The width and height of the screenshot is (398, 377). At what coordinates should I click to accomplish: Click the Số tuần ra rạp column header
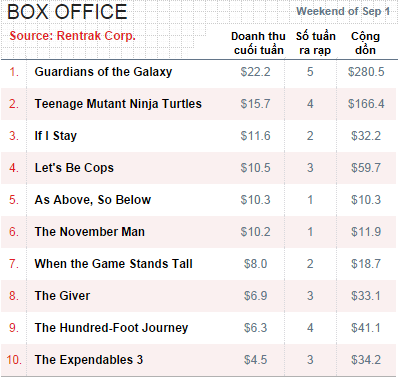click(x=315, y=43)
